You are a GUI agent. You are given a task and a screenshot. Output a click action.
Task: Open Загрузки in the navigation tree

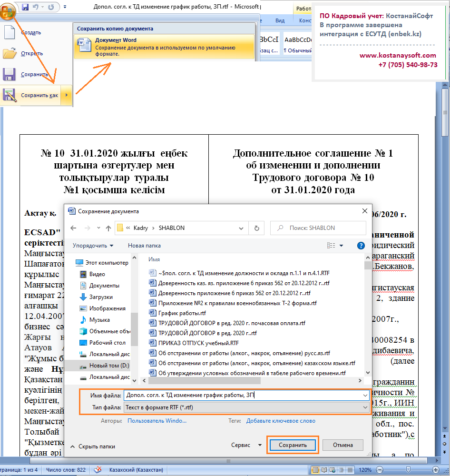(x=96, y=297)
